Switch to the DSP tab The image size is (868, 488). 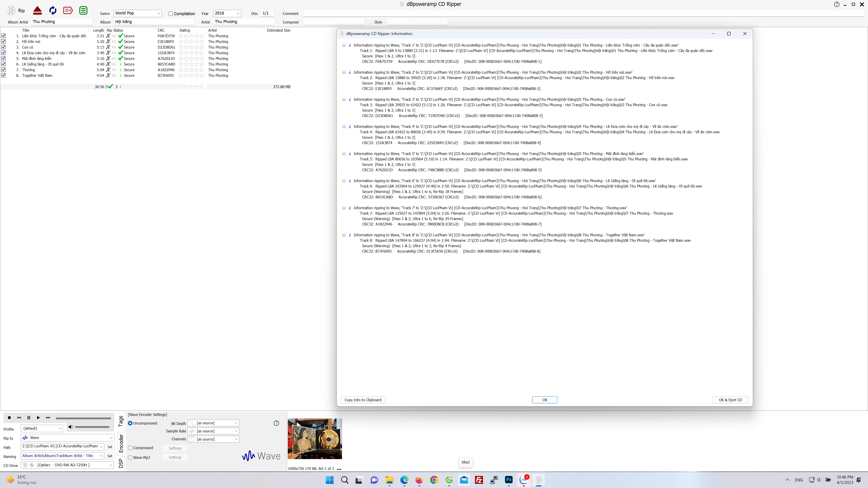point(121,464)
